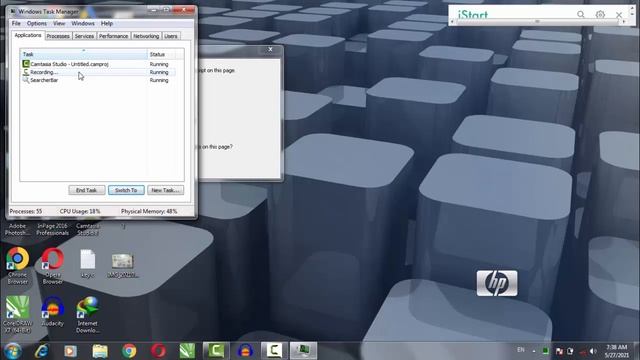Click Task Manager taskbar button

click(303, 351)
